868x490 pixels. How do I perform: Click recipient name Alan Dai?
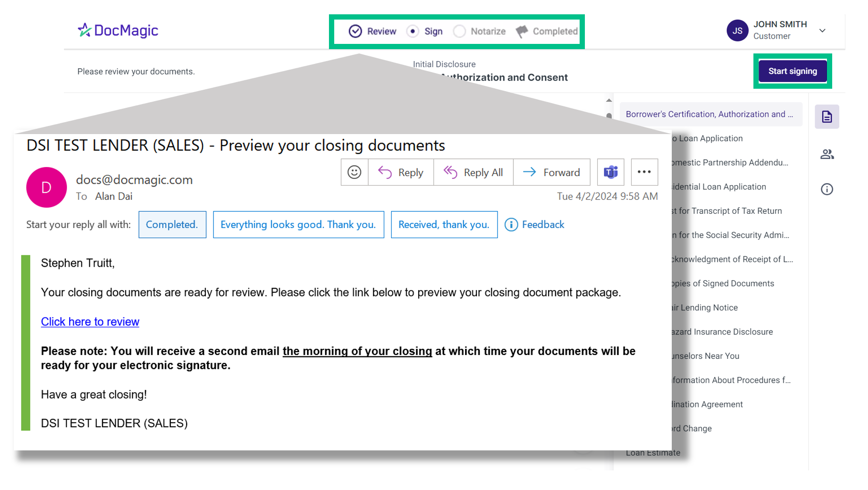(x=114, y=197)
